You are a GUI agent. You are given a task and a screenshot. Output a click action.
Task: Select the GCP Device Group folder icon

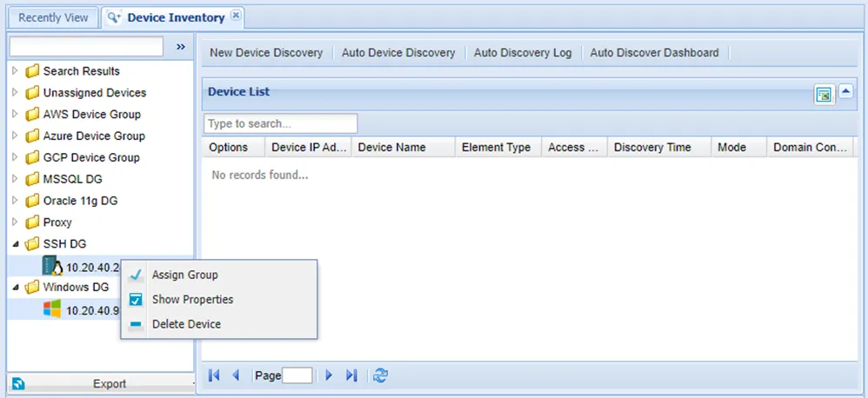pos(33,157)
